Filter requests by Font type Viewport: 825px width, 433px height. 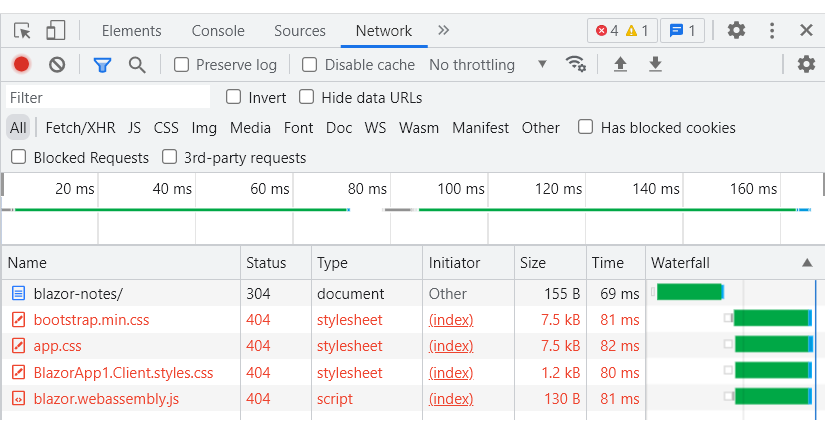298,128
